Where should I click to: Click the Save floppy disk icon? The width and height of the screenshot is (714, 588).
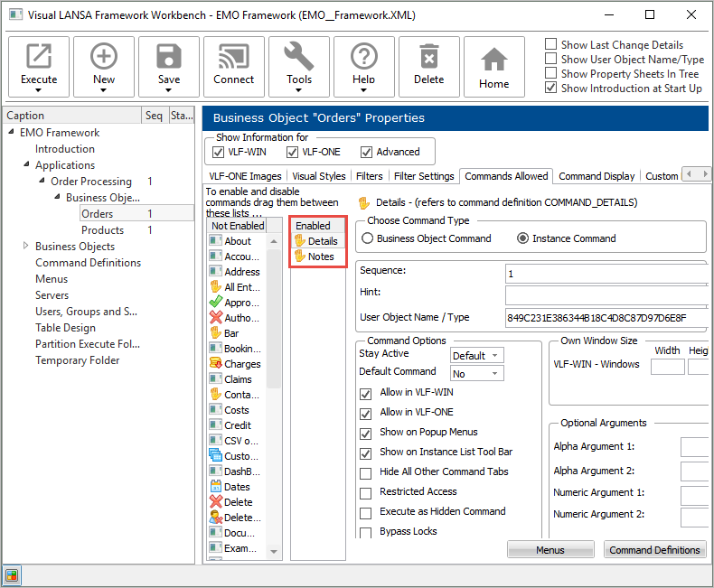[x=169, y=58]
